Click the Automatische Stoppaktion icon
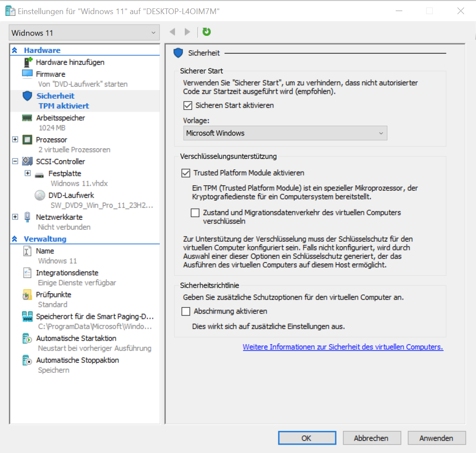 click(x=27, y=360)
